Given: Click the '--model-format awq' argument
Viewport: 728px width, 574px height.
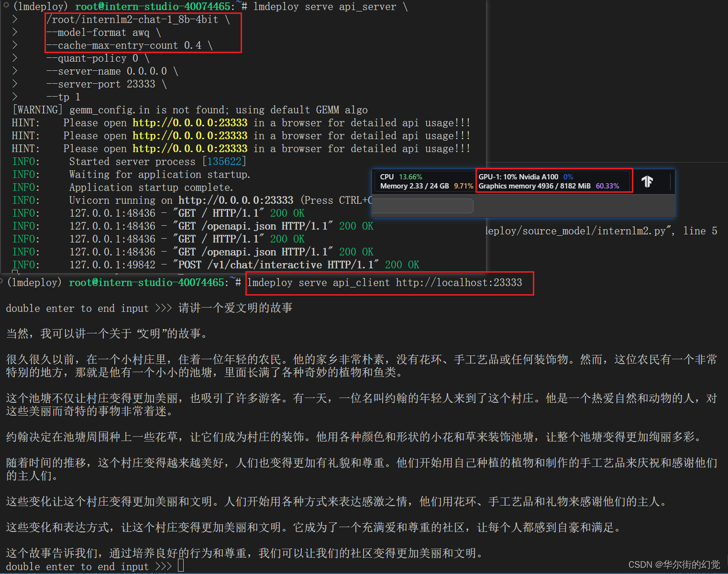Looking at the screenshot, I should [x=98, y=33].
